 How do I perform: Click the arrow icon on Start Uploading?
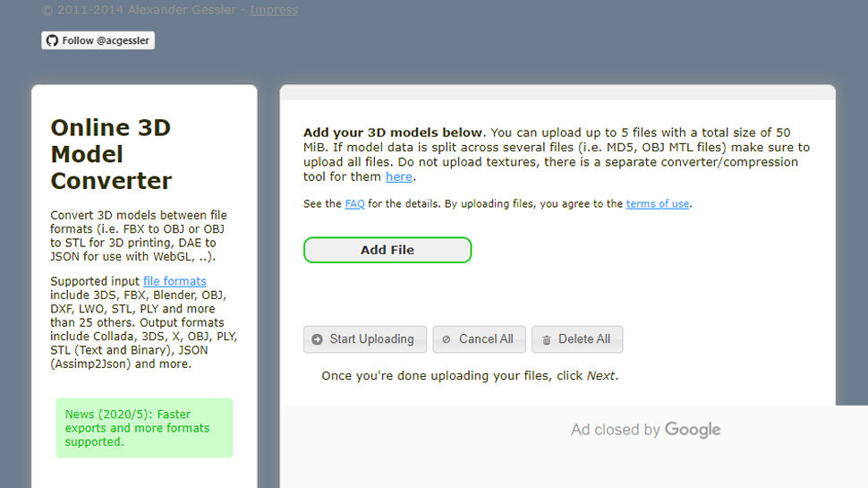tap(317, 339)
